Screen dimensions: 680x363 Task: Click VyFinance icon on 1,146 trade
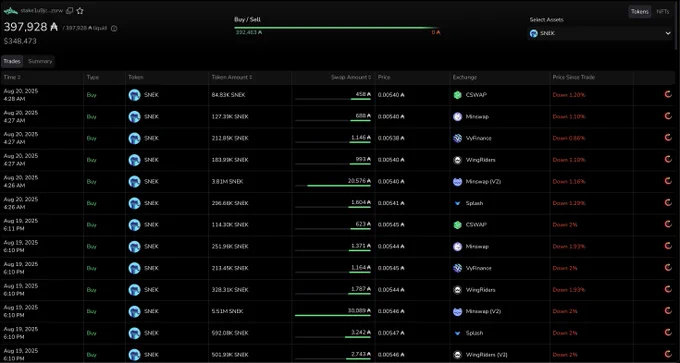coord(458,138)
